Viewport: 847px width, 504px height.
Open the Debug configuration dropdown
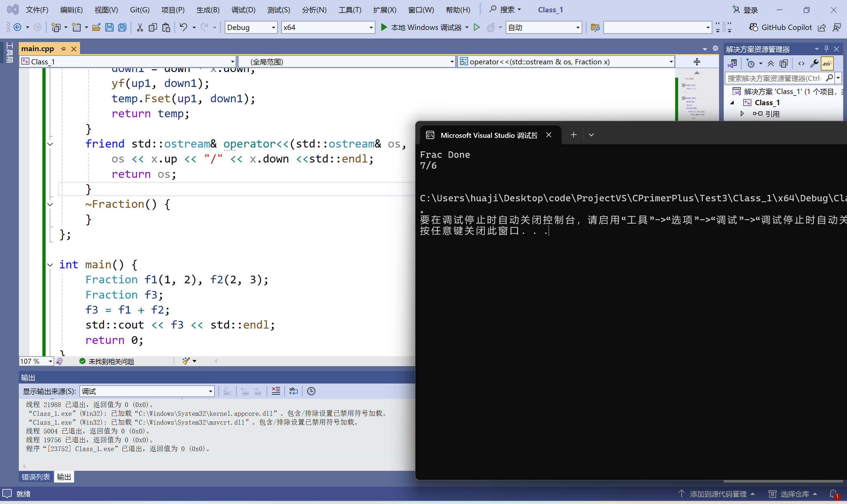pos(273,27)
